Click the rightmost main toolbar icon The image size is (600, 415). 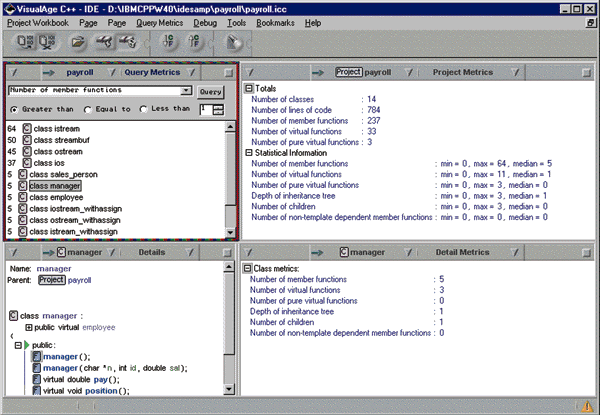click(233, 43)
